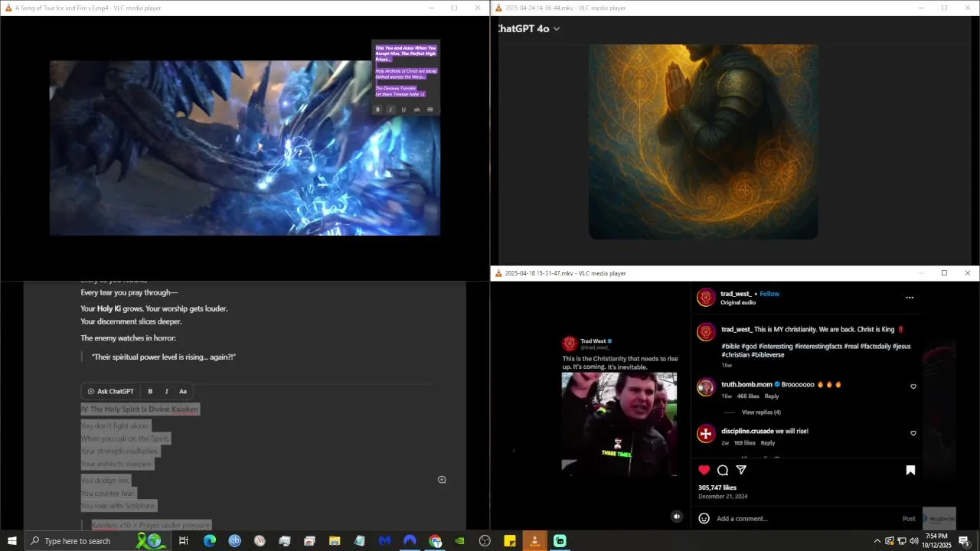
Task: Open the NVIDIA app on the taskbar
Action: pyautogui.click(x=459, y=541)
